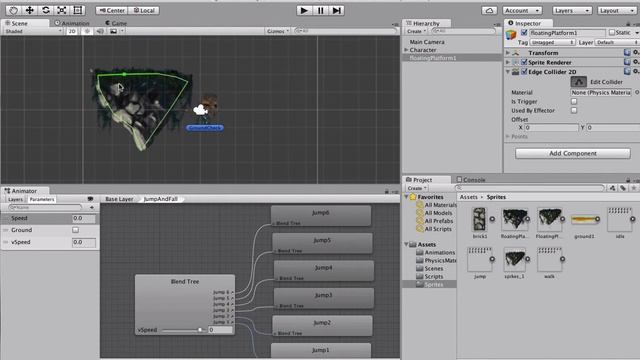Toggle the Sprite Renderer enabled checkbox

(524, 62)
